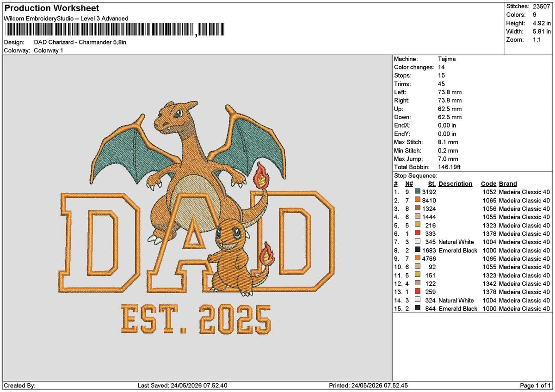Click the stitch count 151 in row 11
The width and height of the screenshot is (555, 392).
tap(431, 276)
